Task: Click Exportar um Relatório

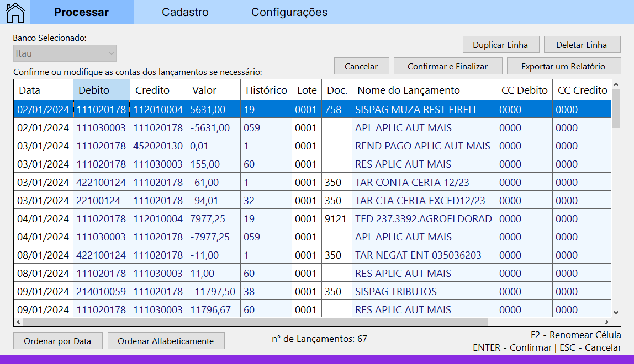Action: tap(563, 66)
